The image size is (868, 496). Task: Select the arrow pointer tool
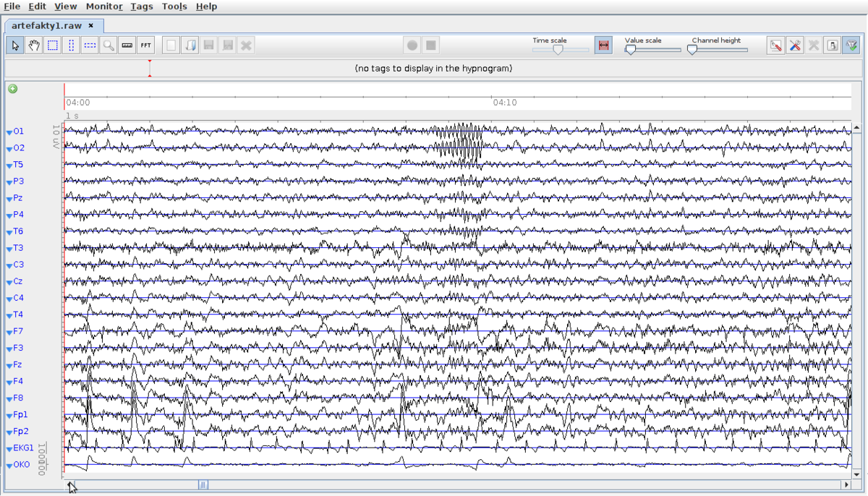click(x=15, y=45)
